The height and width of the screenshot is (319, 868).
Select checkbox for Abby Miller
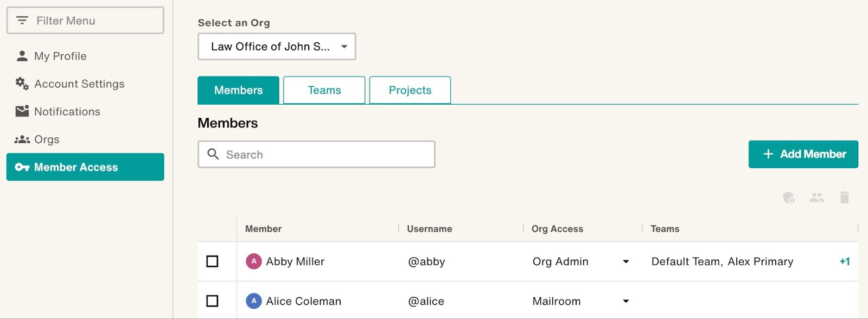pos(212,261)
